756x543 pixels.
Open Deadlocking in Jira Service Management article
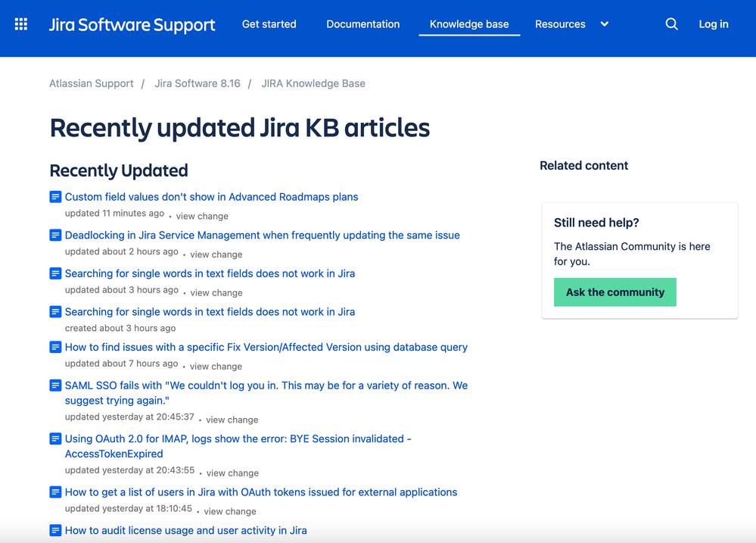point(263,235)
